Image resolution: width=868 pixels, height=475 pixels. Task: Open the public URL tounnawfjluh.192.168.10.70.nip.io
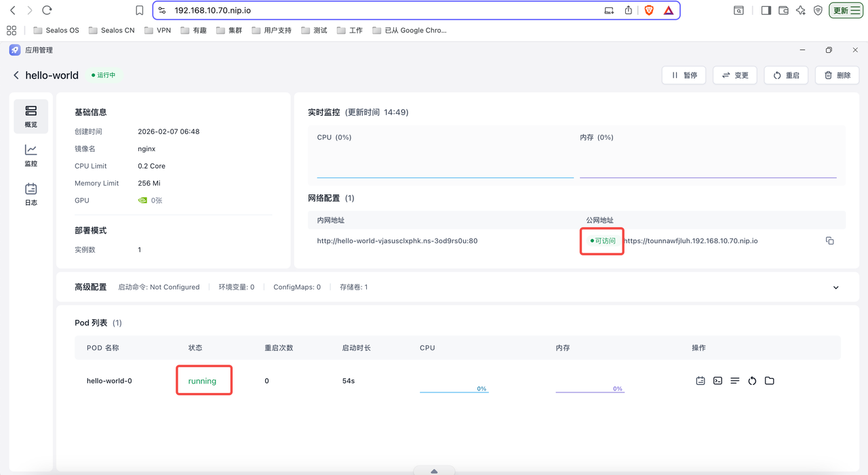pos(690,241)
